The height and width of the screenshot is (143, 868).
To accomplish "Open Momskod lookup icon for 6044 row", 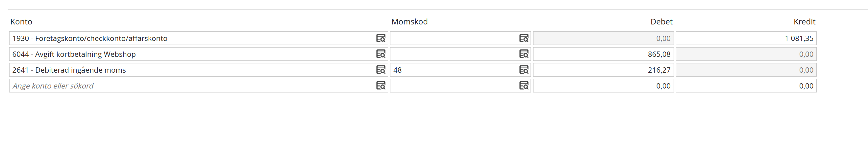I will click(524, 54).
